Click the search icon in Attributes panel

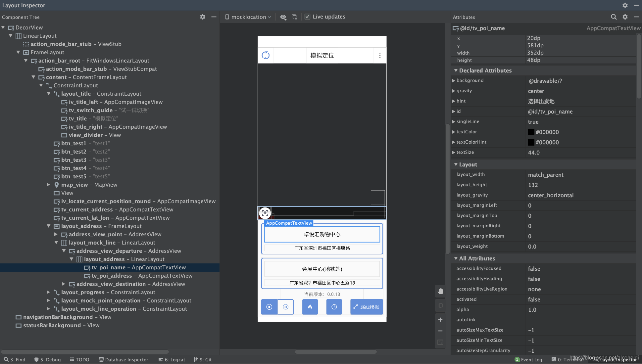[x=613, y=17]
